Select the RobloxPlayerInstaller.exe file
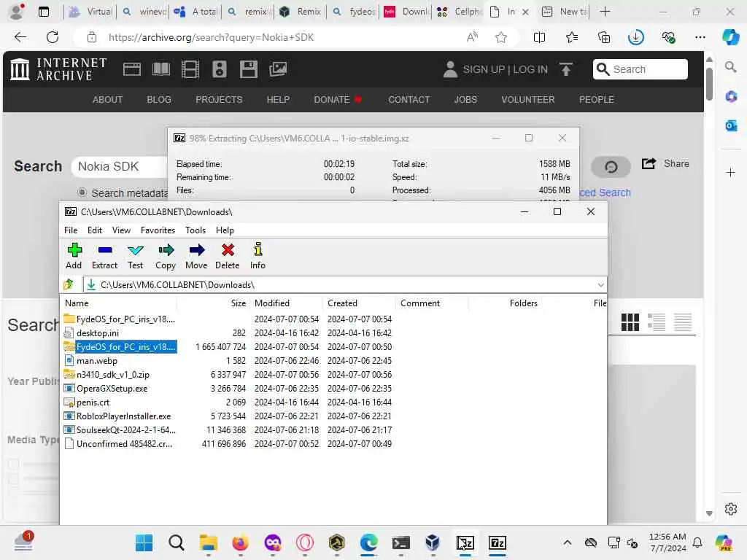 [123, 416]
